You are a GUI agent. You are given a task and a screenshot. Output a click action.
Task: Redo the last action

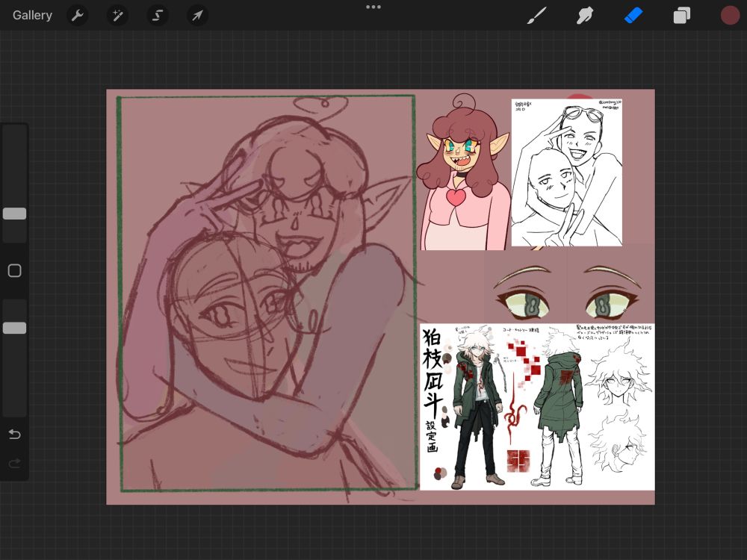[15, 463]
